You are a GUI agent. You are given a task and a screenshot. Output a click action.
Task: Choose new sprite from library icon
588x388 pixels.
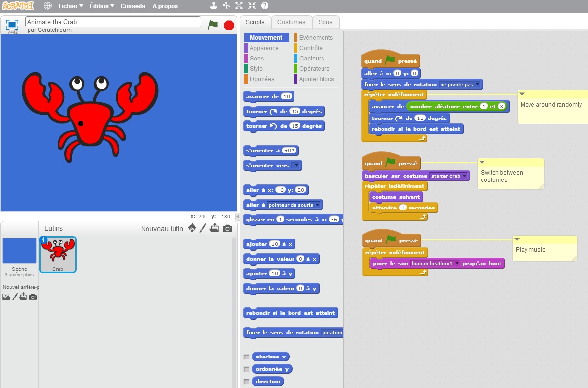192,228
